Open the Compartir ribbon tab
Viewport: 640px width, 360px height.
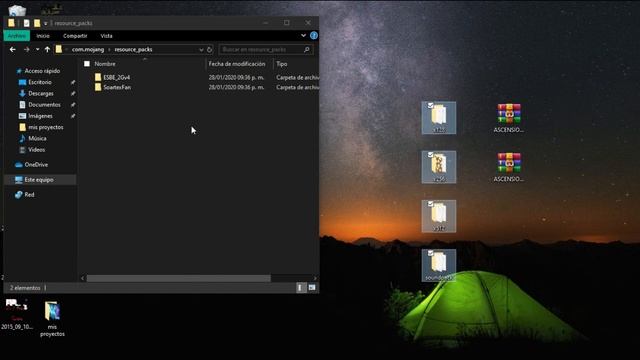coord(75,36)
